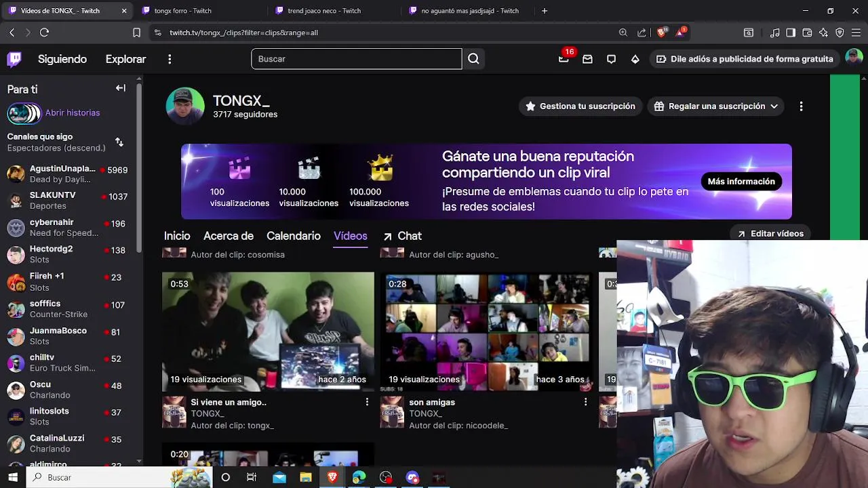Open the Chat pop-out tab

(402, 236)
